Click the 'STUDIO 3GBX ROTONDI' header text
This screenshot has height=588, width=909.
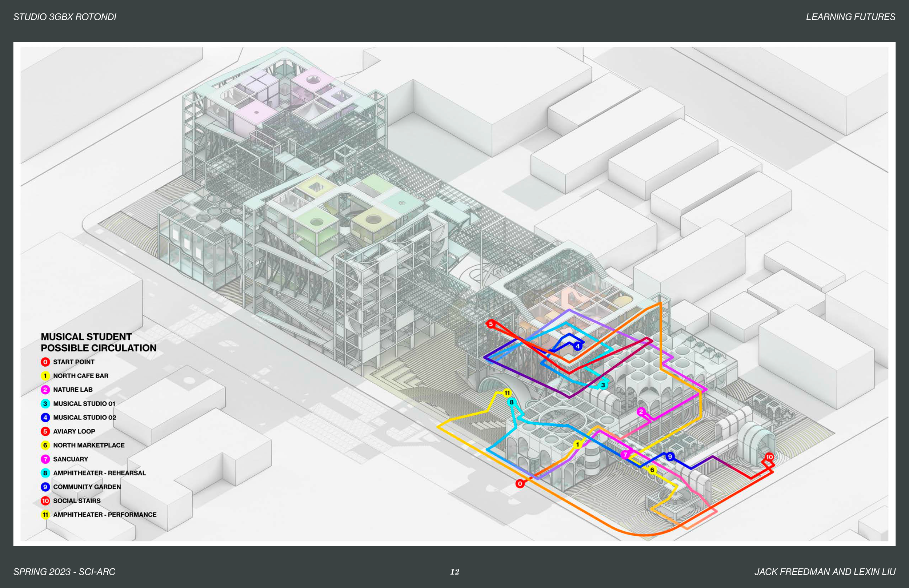pyautogui.click(x=65, y=17)
